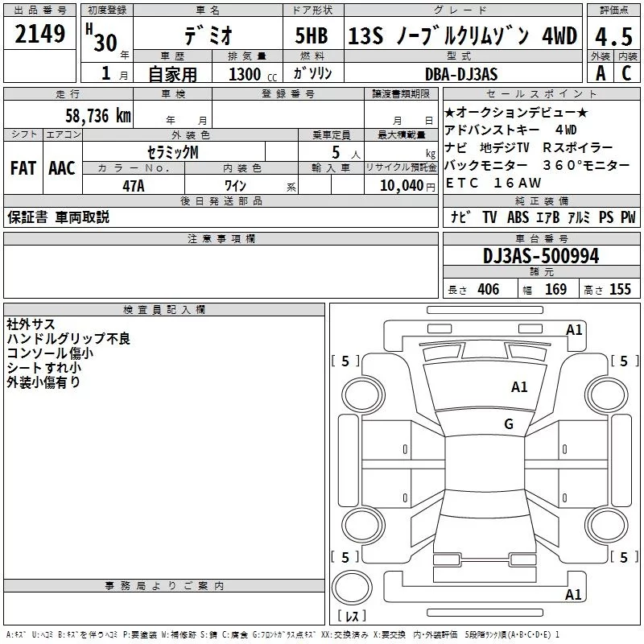Click the spare tire circle above レス
The height and width of the screenshot is (644, 644).
[x=352, y=588]
